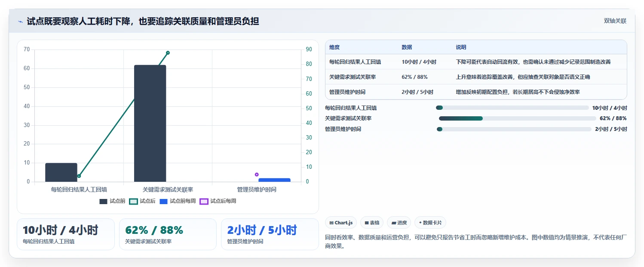Click the 表格 chip

(372, 223)
